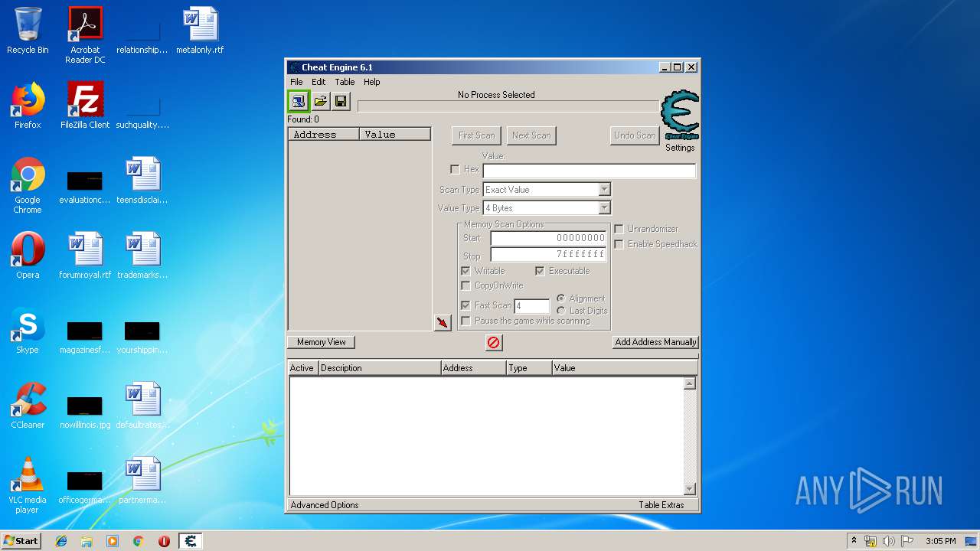Open the Table menu
Screen dimensions: 980x551
[x=345, y=82]
